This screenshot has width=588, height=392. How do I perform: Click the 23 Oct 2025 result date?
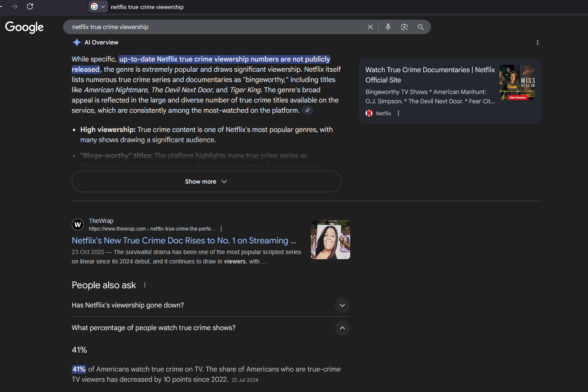(x=88, y=252)
